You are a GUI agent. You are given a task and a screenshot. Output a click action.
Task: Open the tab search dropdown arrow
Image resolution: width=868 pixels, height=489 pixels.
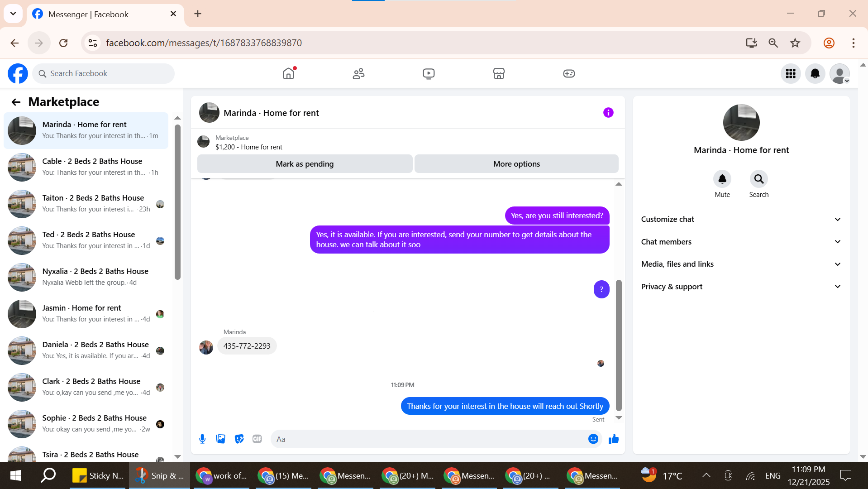point(13,14)
